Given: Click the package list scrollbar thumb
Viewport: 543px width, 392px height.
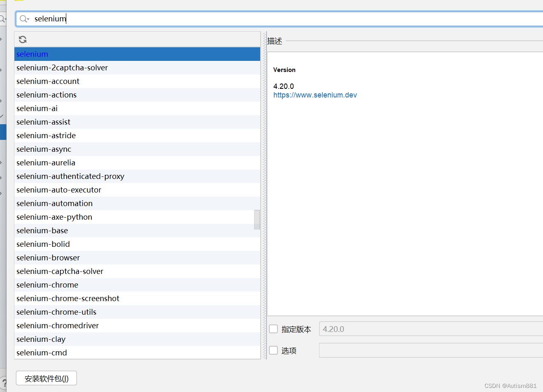Looking at the screenshot, I should (x=257, y=220).
